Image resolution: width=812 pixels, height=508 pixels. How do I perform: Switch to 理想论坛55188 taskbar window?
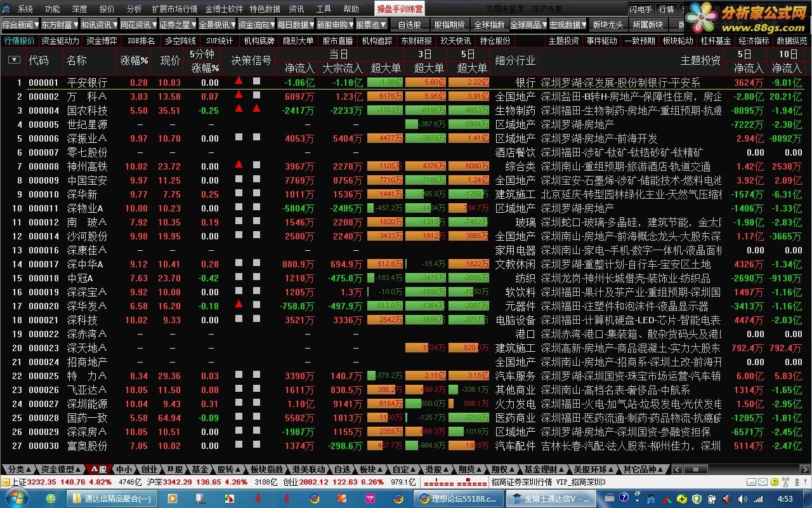point(457,499)
